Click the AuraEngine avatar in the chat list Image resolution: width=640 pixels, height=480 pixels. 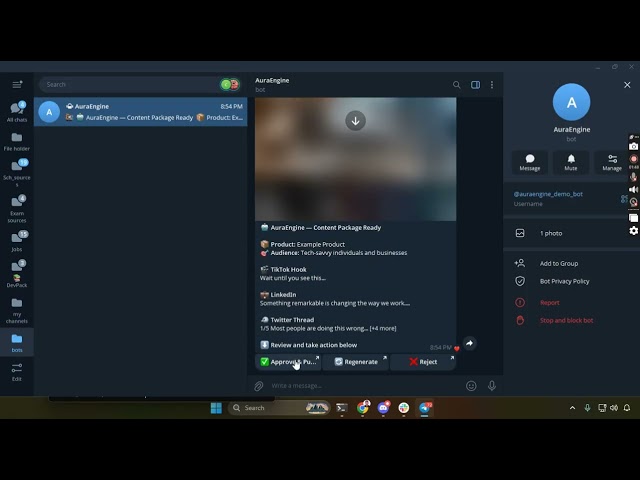pos(49,112)
